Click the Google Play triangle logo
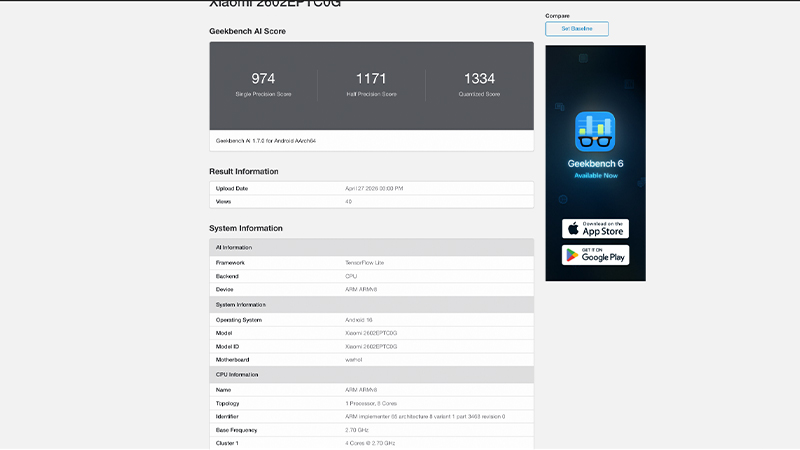The height and width of the screenshot is (450, 800). pyautogui.click(x=571, y=255)
